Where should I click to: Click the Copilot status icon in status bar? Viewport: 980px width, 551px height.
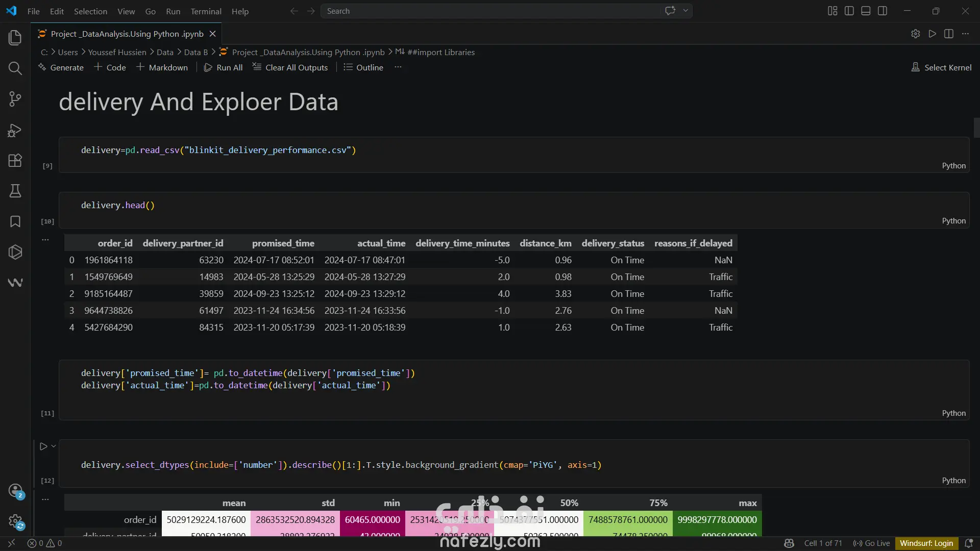(x=789, y=543)
